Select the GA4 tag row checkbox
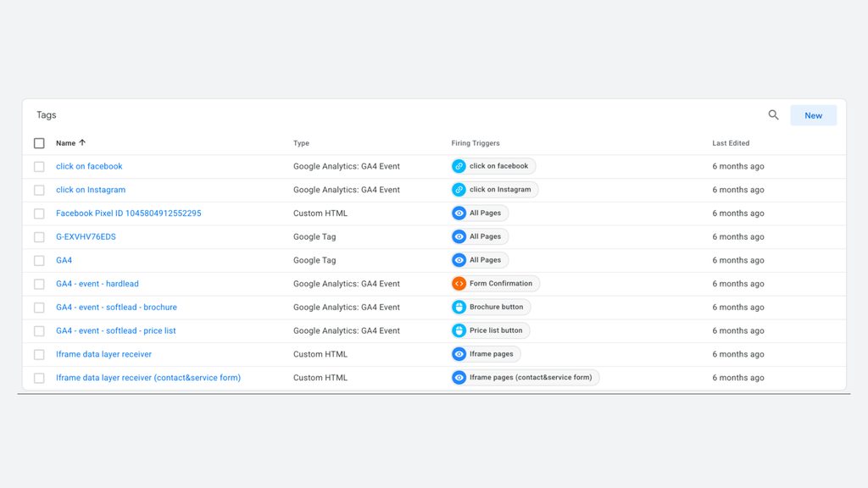 coord(39,261)
